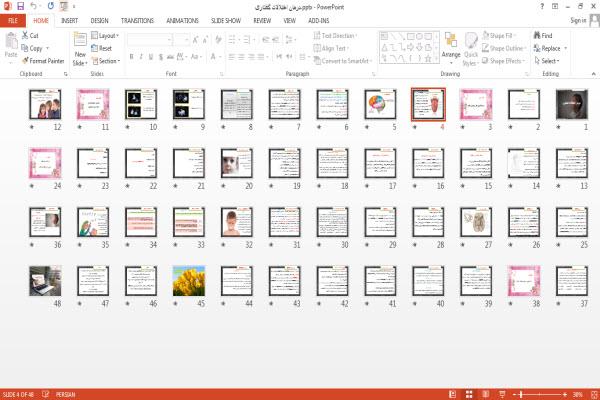Increase font size with the large A icon
600x400 pixels.
coord(196,40)
